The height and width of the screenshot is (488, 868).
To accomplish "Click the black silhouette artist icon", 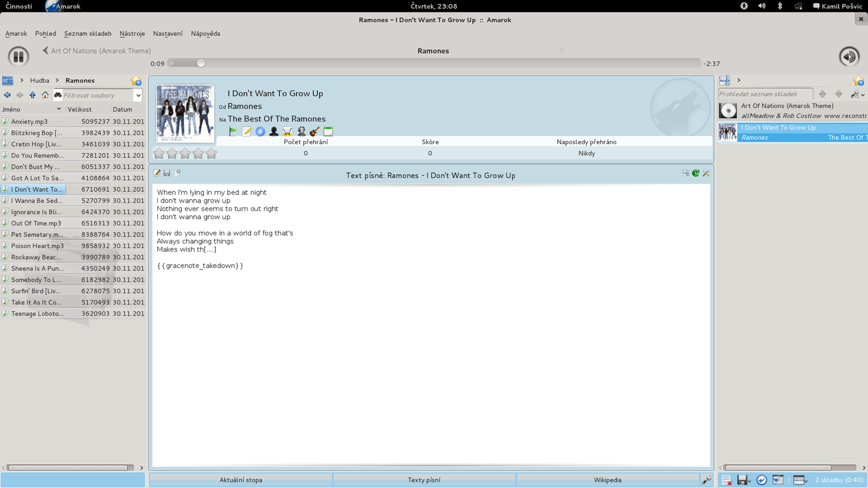I will (x=274, y=131).
